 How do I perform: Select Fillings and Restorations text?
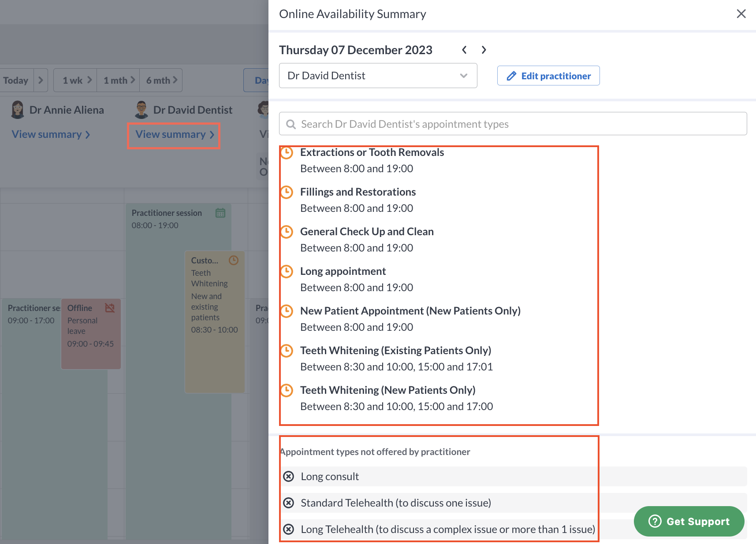358,192
